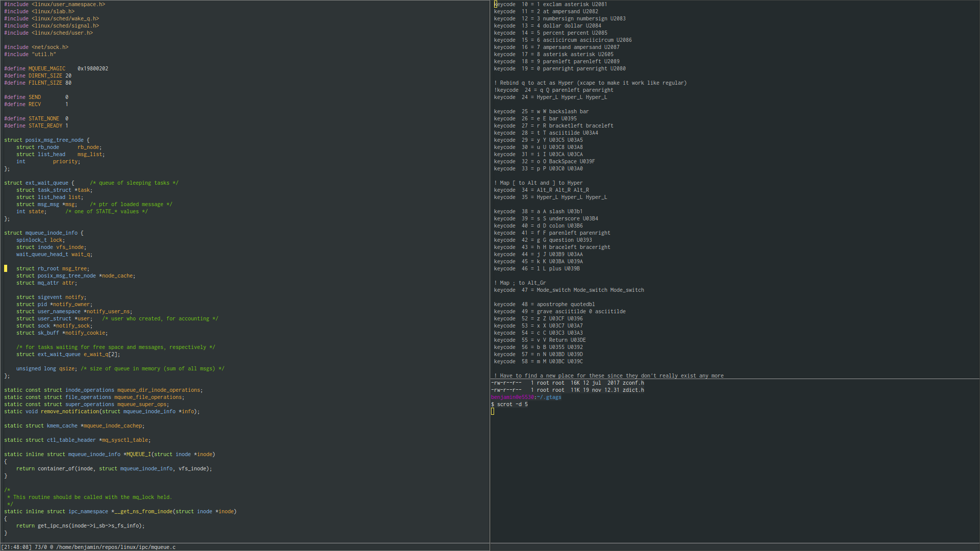Click the timestamp in the bottom status line
This screenshot has width=980, height=551.
pos(16,547)
